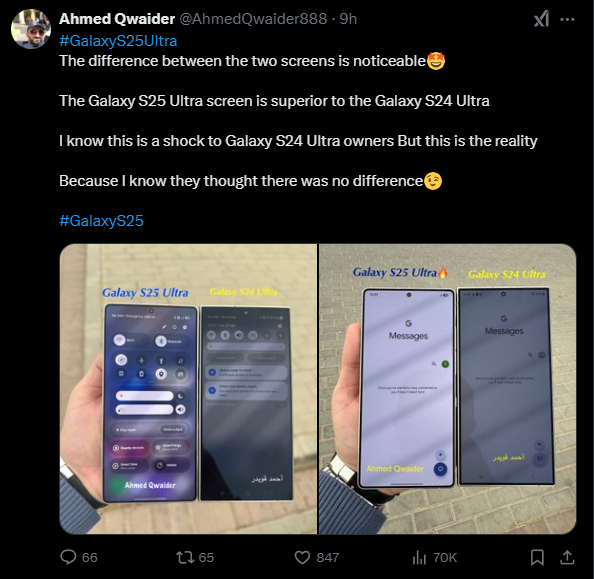Click the reply speech bubble icon
This screenshot has width=594, height=579.
[68, 557]
